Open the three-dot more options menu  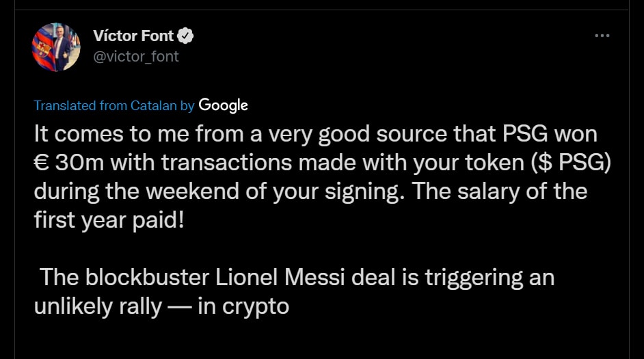(x=602, y=36)
